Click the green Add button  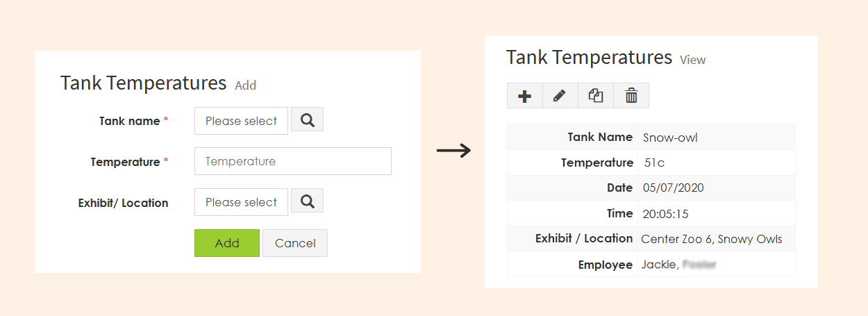pyautogui.click(x=227, y=243)
